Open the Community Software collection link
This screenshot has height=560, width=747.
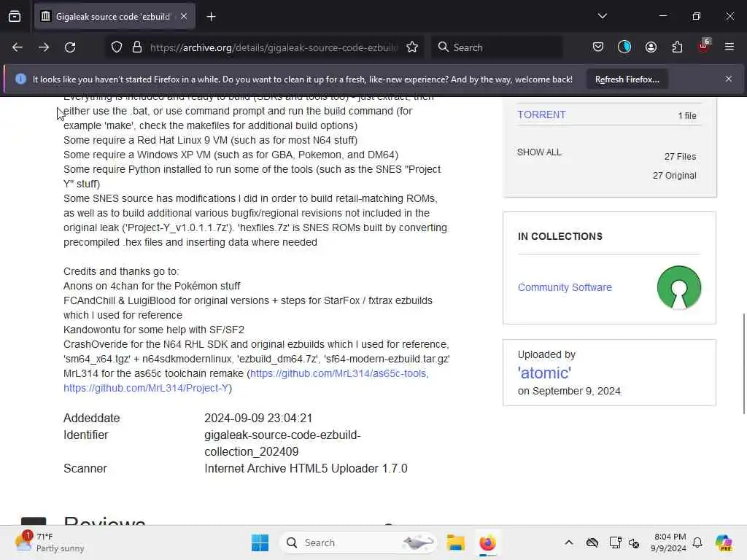tap(565, 287)
